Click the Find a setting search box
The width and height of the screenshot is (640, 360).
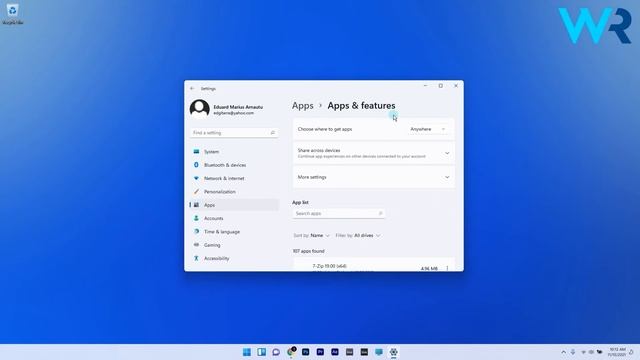[234, 133]
